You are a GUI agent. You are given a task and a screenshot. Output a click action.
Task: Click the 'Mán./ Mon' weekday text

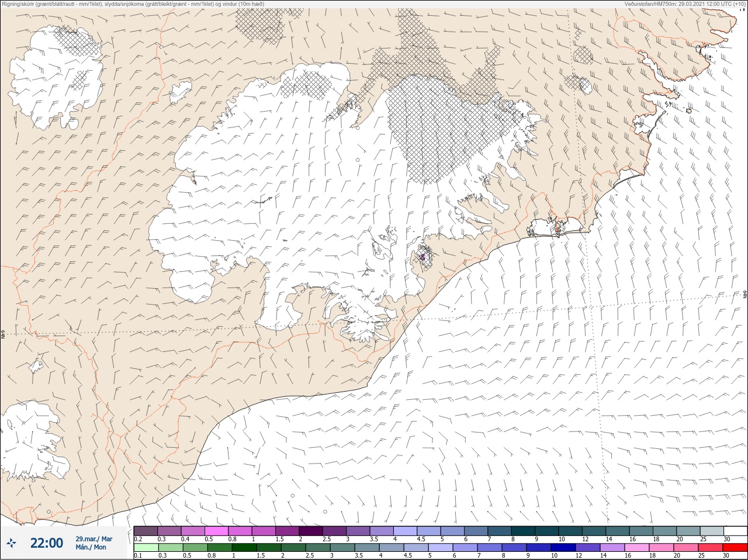click(91, 547)
